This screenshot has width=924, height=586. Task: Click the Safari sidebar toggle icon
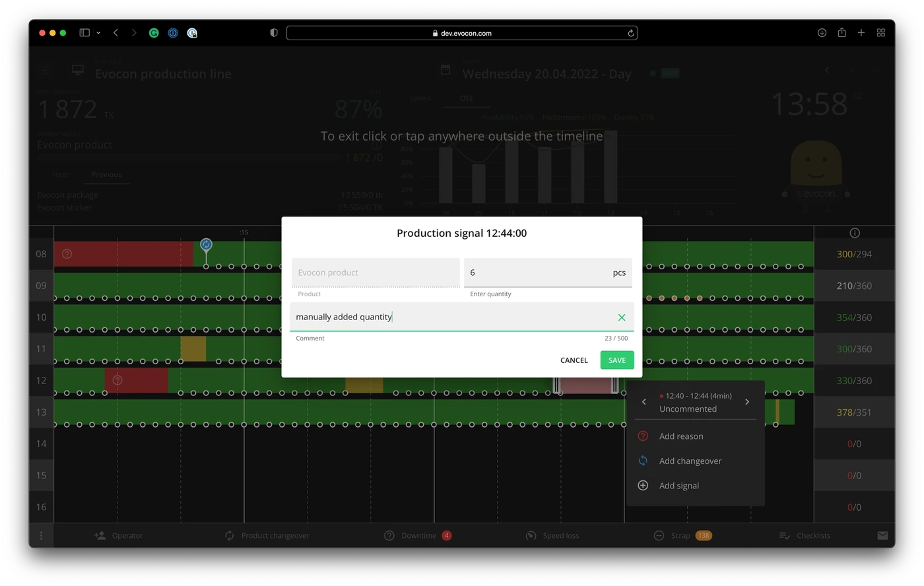pyautogui.click(x=84, y=33)
